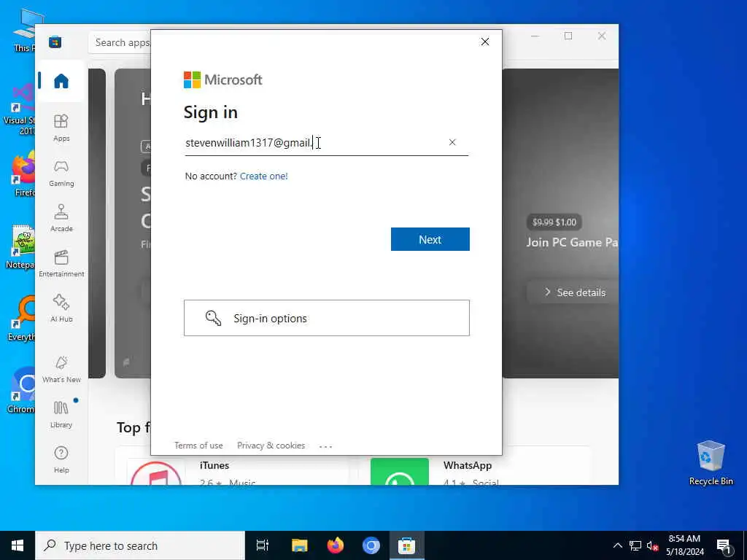The width and height of the screenshot is (747, 560).
Task: Click Microsoft Store taskbar icon
Action: pyautogui.click(x=407, y=545)
